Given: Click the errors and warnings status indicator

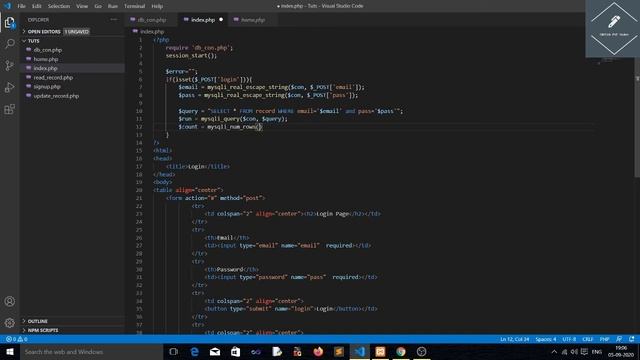Looking at the screenshot, I should click(16, 339).
